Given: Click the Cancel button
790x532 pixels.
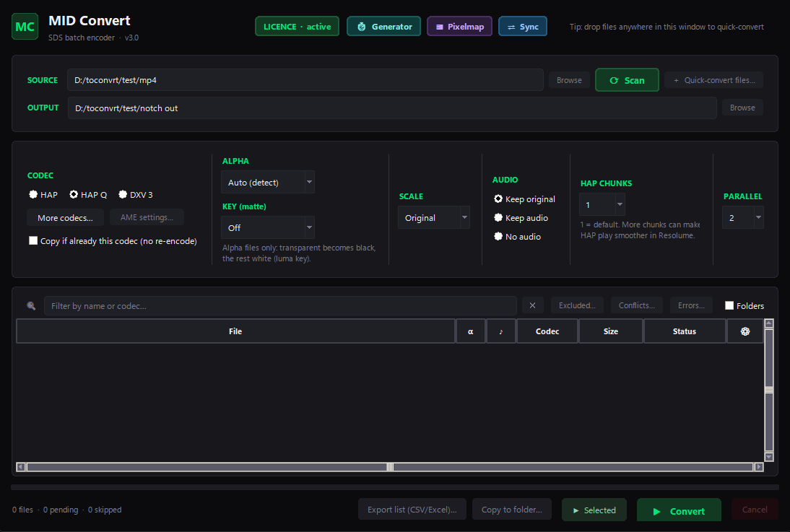Looking at the screenshot, I should coord(755,510).
